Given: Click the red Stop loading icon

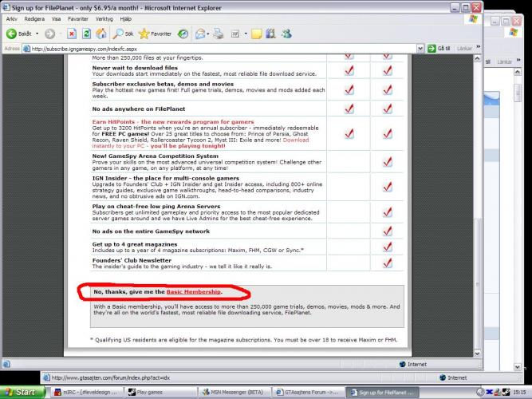Looking at the screenshot, I should (72, 34).
